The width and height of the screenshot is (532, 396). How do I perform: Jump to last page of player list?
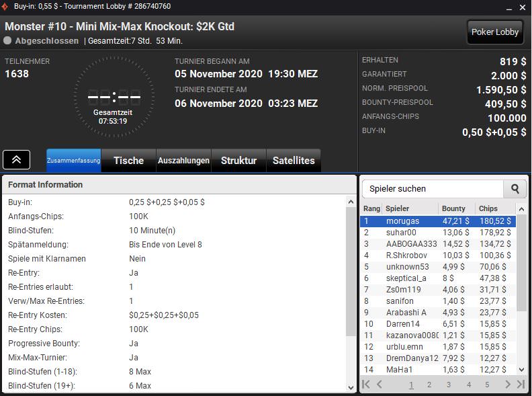click(520, 385)
